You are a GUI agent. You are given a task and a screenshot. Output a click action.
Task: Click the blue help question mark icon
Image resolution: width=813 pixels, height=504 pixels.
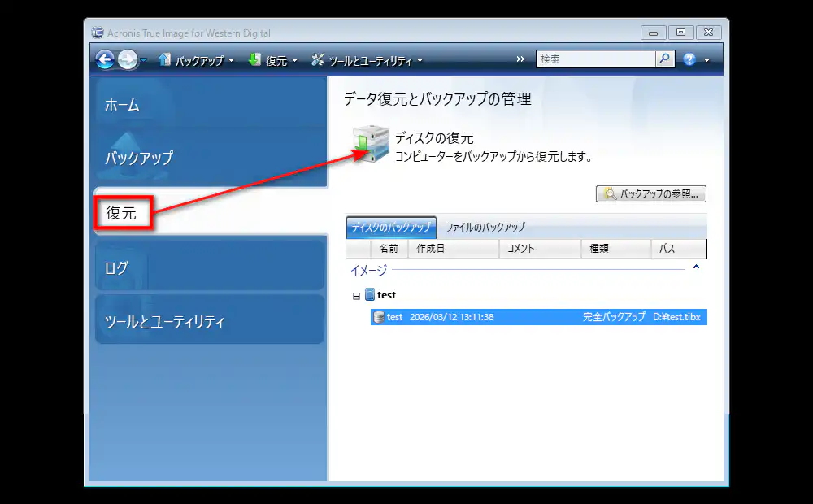click(690, 59)
